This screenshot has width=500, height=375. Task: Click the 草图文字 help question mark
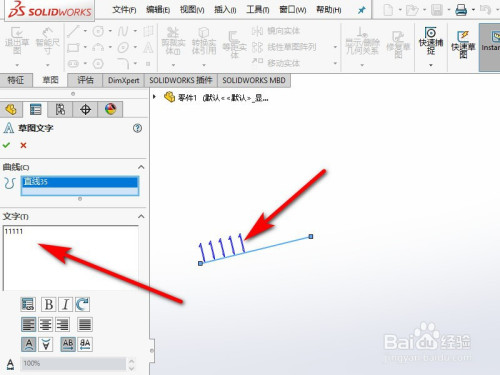pyautogui.click(x=137, y=128)
